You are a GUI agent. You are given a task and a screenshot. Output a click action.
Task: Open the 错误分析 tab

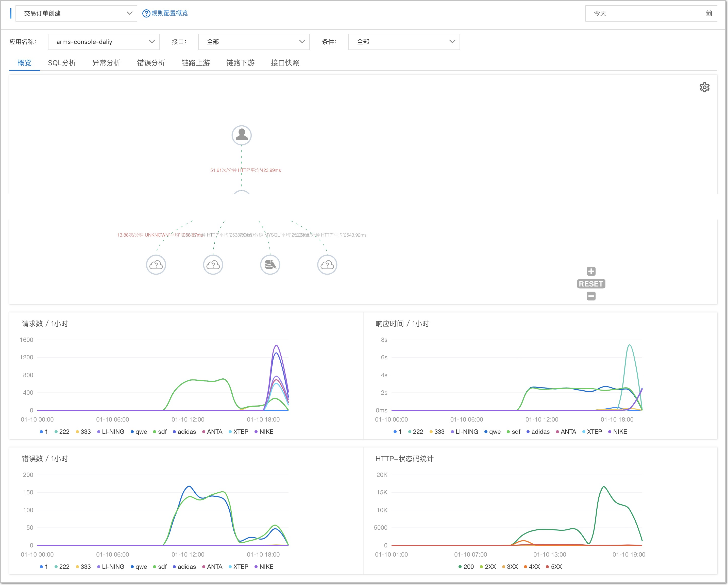pos(151,63)
